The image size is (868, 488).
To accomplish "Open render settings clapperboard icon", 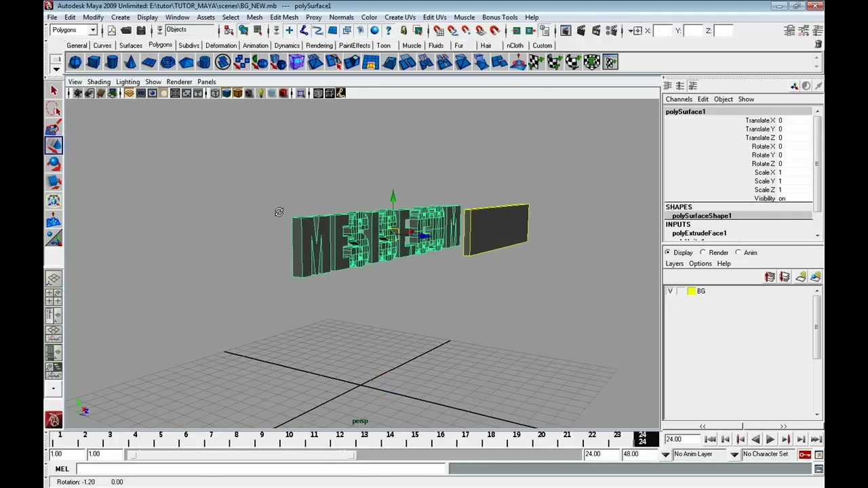I will 611,30.
